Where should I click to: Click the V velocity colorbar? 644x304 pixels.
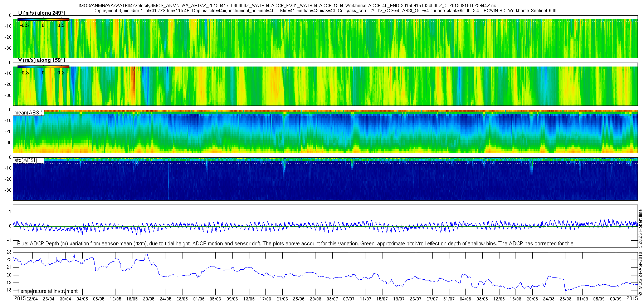pos(43,67)
